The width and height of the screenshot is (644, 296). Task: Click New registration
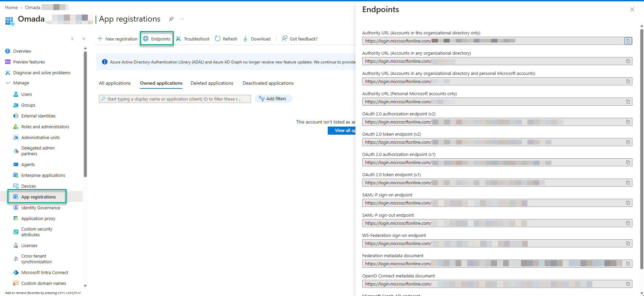click(x=118, y=39)
